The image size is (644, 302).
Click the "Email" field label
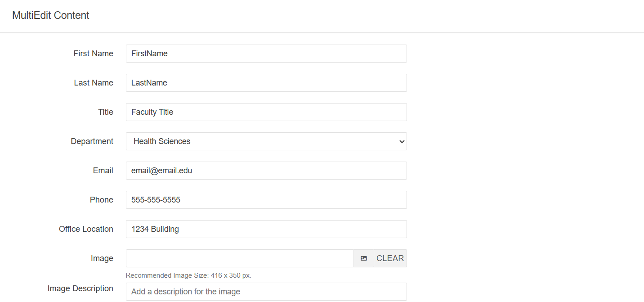coord(103,171)
